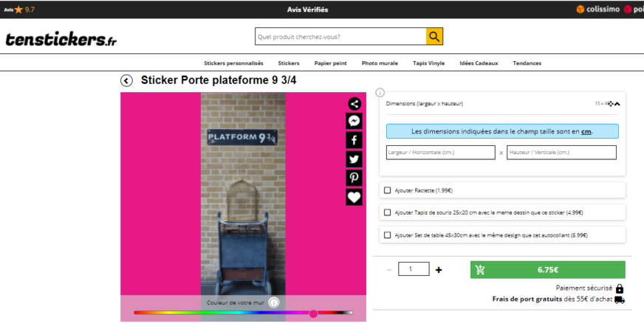Click the Colissimo logo
The width and height of the screenshot is (644, 323).
pyautogui.click(x=598, y=9)
